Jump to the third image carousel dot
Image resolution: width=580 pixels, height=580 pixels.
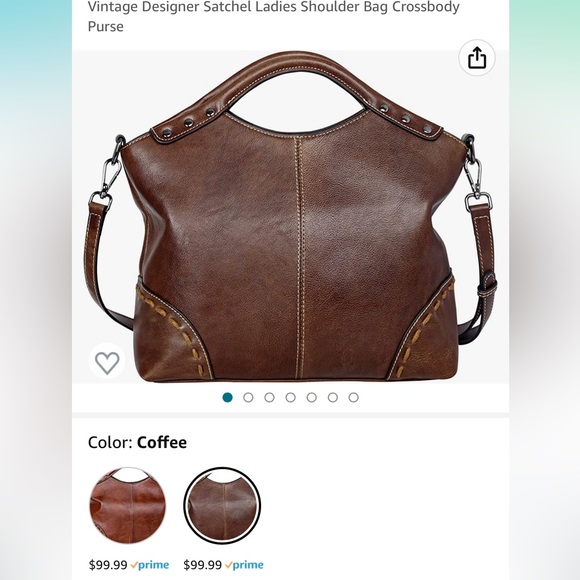coord(269,398)
